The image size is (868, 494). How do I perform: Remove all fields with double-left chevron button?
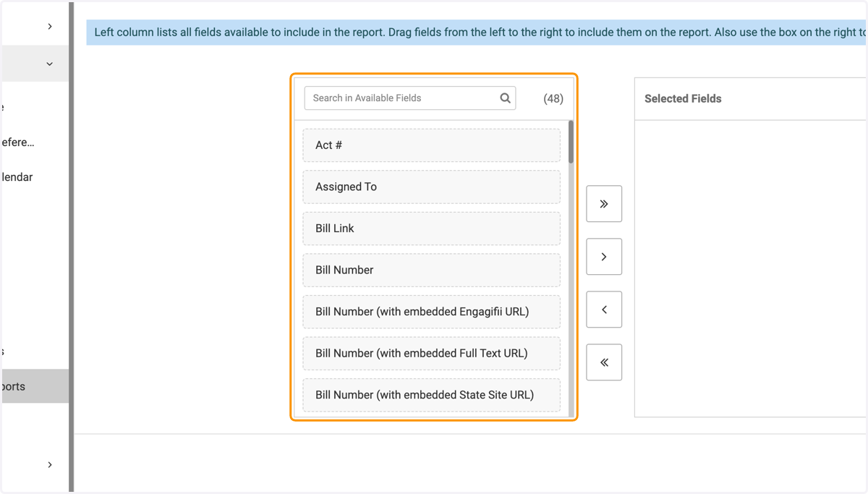pos(604,362)
